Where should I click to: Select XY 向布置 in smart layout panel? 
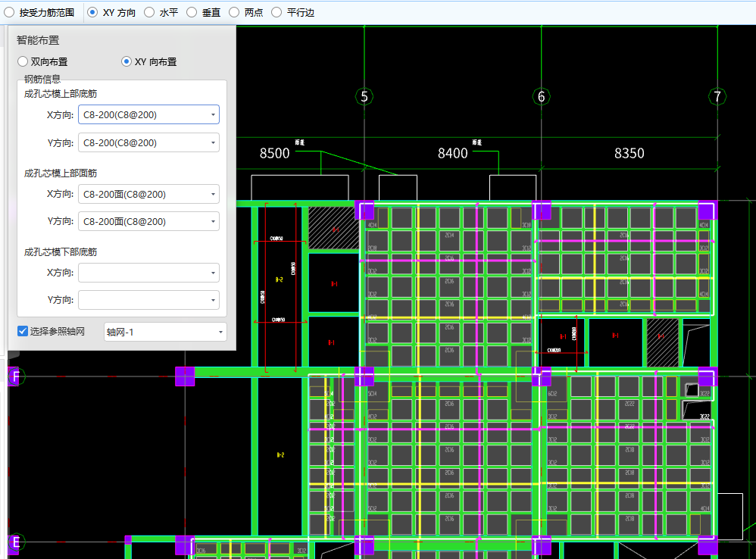pyautogui.click(x=127, y=62)
